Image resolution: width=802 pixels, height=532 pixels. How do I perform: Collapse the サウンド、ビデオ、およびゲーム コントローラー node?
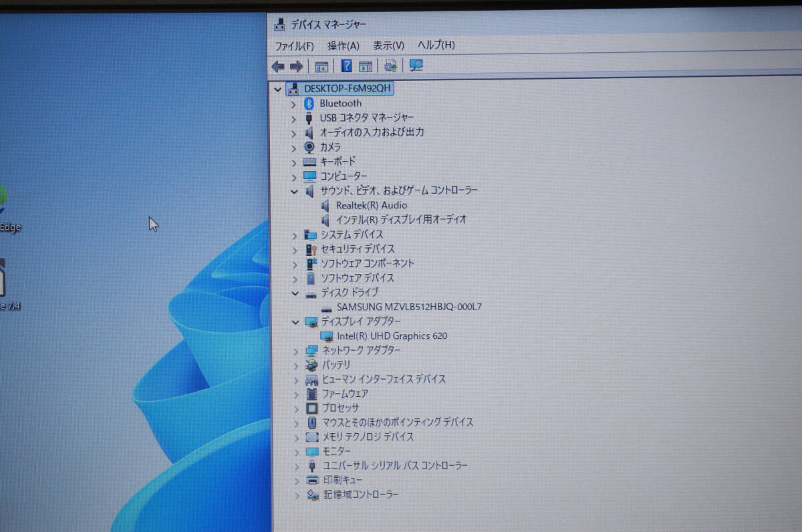coord(294,191)
